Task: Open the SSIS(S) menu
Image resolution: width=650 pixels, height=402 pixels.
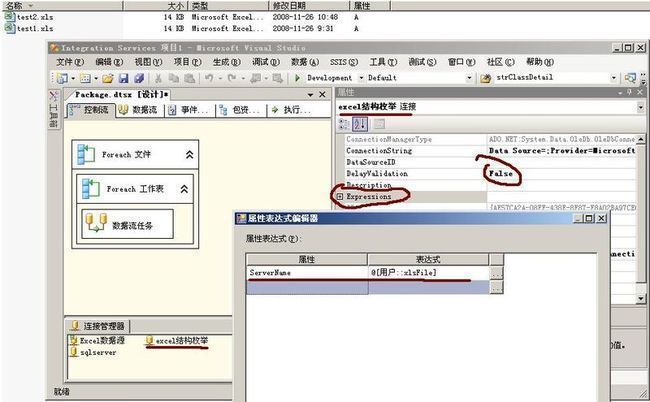Action: point(344,62)
